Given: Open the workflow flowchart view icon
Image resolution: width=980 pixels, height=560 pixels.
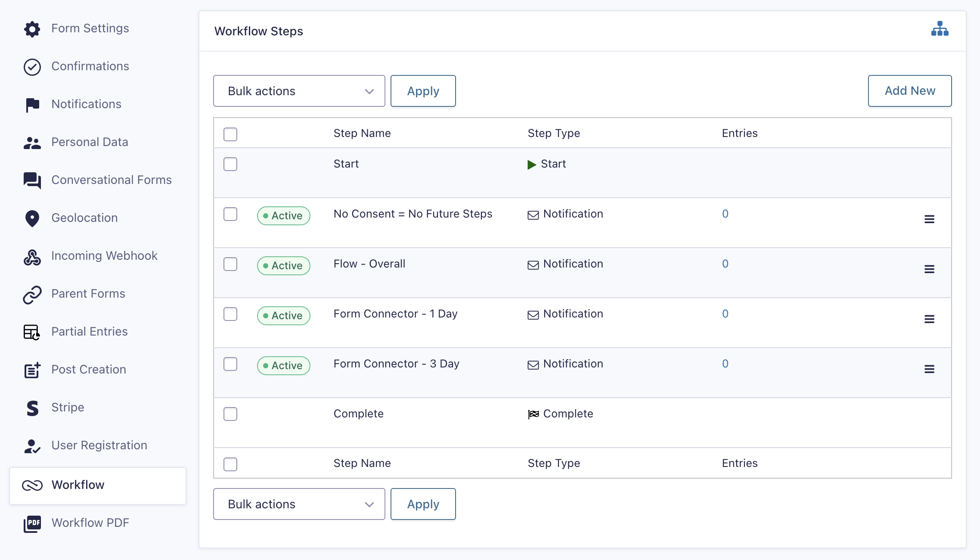Looking at the screenshot, I should (x=940, y=29).
